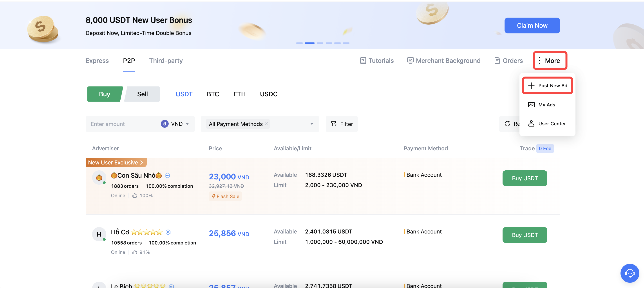Jump to the second banner carousel indicator

[x=309, y=43]
